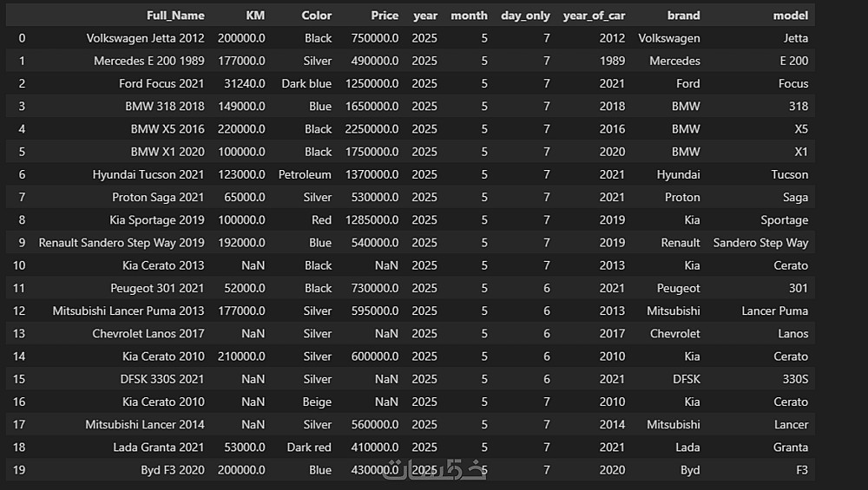Click the Red color cell
The height and width of the screenshot is (490, 868).
pyautogui.click(x=321, y=219)
